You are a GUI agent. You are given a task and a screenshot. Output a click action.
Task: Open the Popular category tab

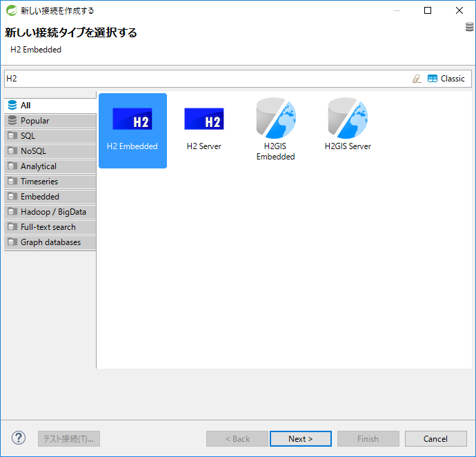50,121
